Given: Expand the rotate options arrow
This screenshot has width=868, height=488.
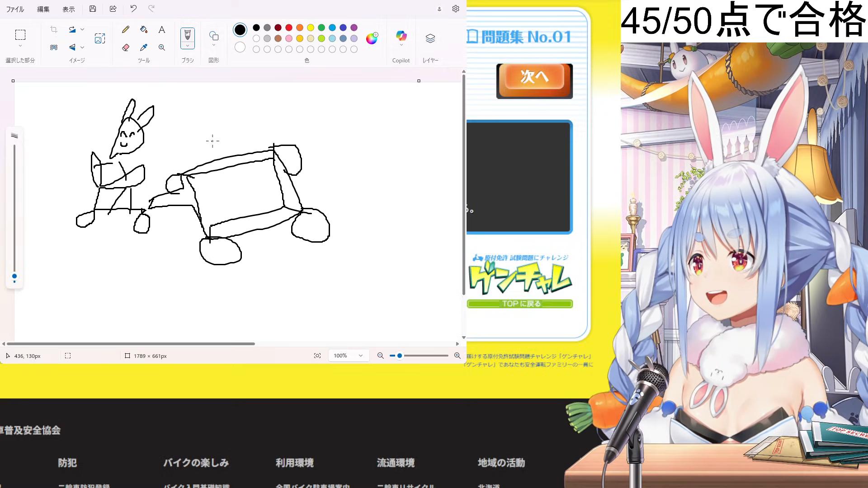Looking at the screenshot, I should (x=82, y=29).
